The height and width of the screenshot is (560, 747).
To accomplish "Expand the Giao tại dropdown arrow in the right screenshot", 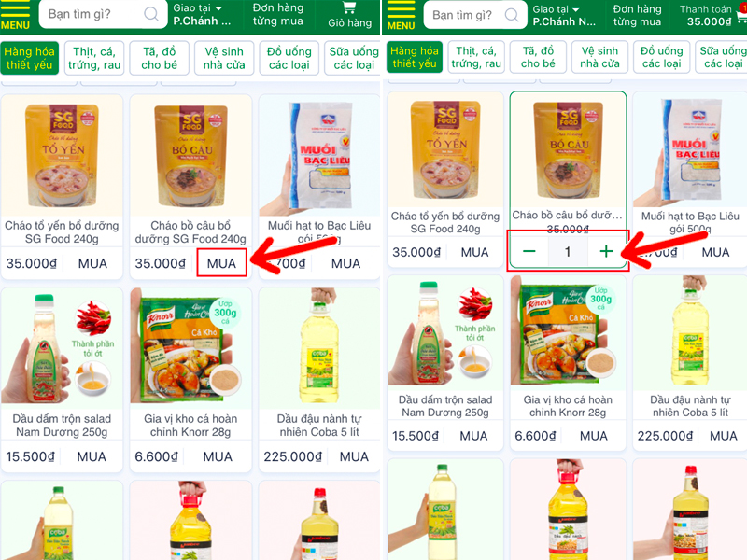I will (575, 9).
